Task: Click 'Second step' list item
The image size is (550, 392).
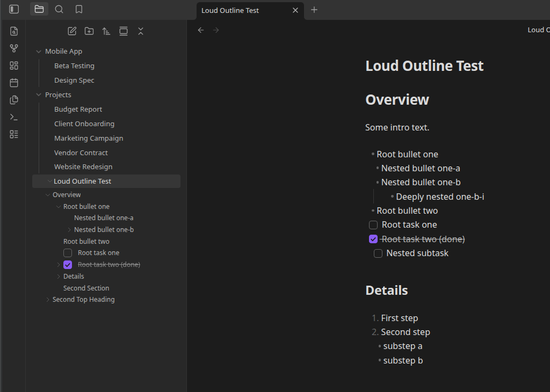Action: click(x=406, y=332)
